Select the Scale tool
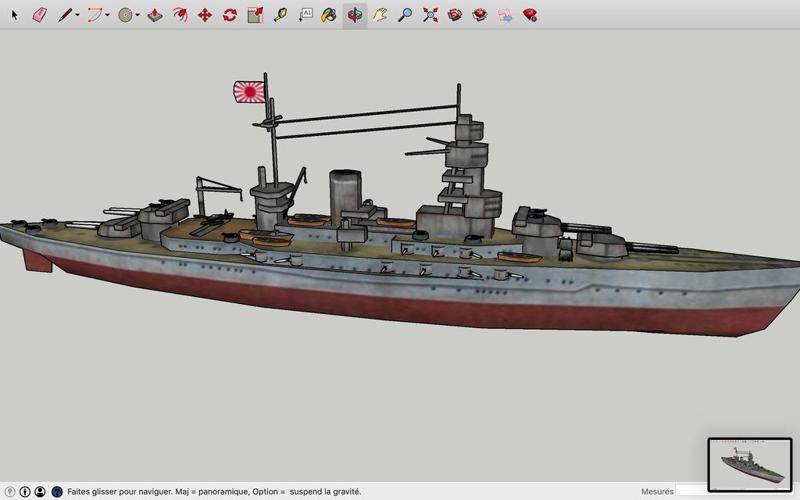The height and width of the screenshot is (500, 800). click(255, 15)
